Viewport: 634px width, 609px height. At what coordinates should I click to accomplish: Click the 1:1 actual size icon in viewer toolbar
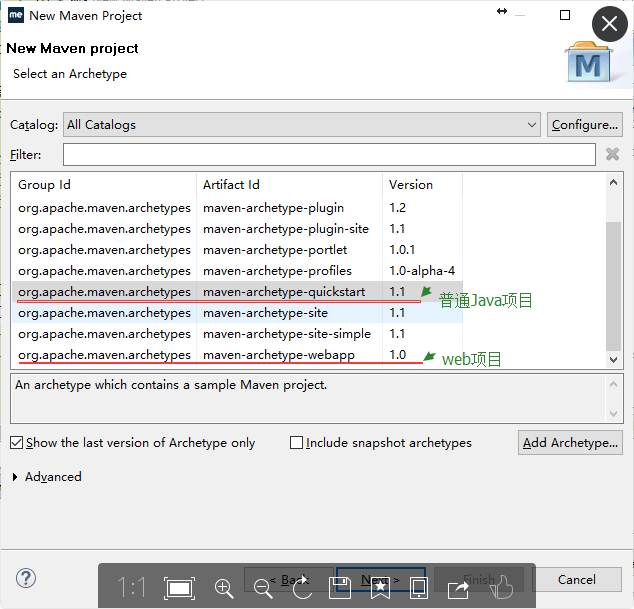[x=131, y=587]
